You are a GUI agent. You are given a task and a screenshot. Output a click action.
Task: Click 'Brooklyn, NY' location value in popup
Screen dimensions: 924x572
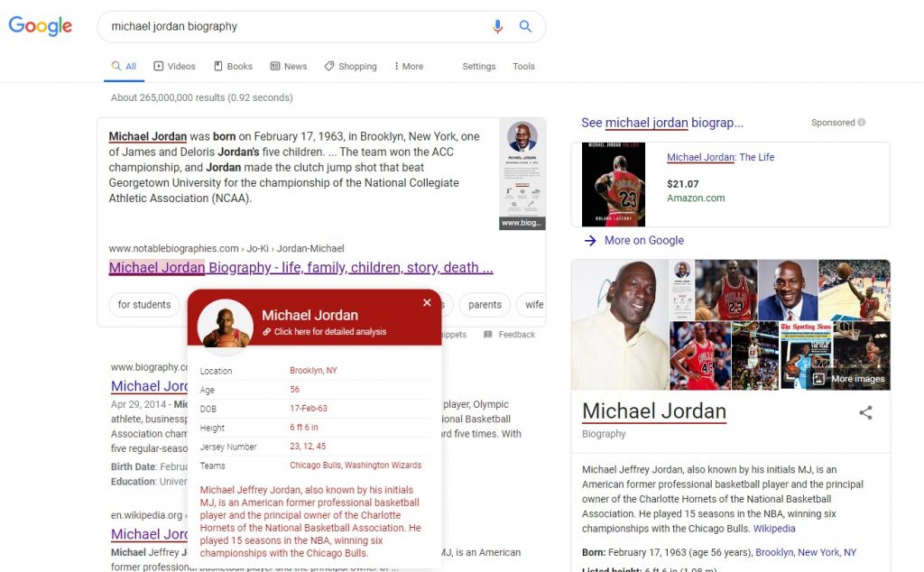313,371
